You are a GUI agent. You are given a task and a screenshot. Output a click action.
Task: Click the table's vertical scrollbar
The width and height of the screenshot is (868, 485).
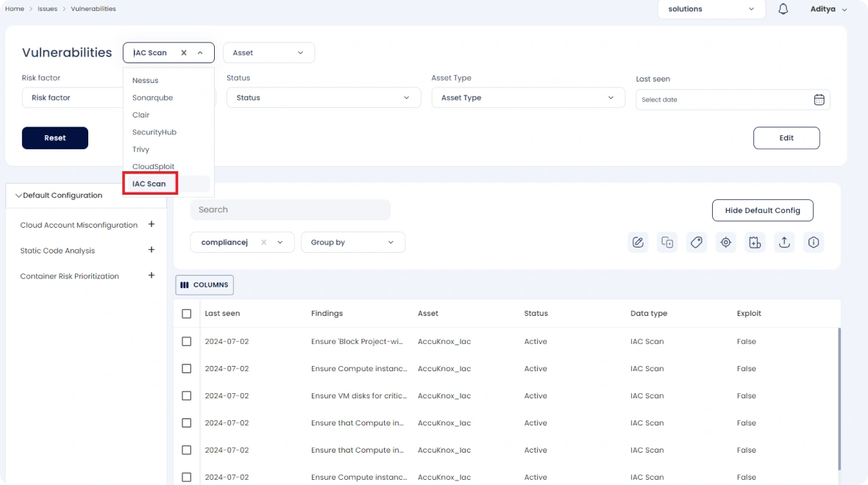point(839,397)
